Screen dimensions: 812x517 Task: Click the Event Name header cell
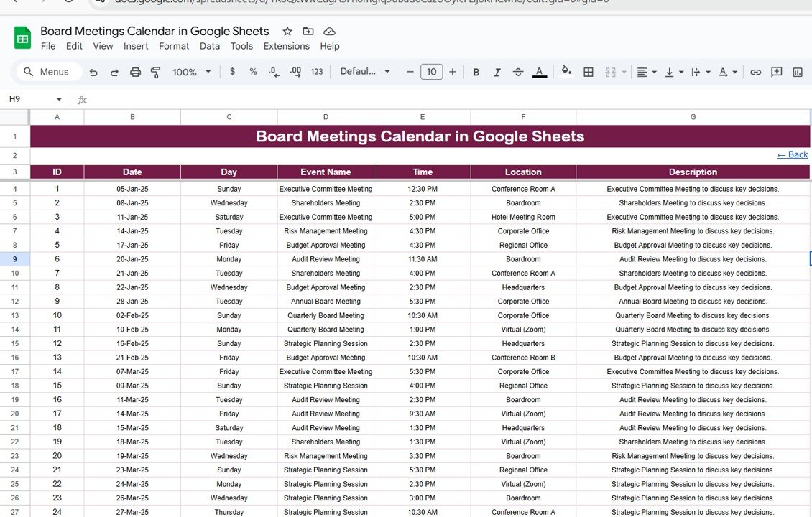click(326, 172)
